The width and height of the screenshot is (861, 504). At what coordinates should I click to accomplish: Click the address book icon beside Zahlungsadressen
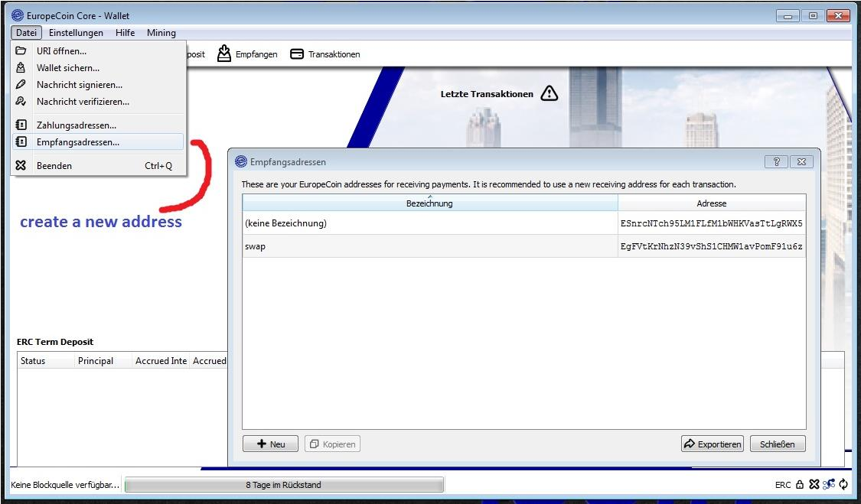point(21,125)
